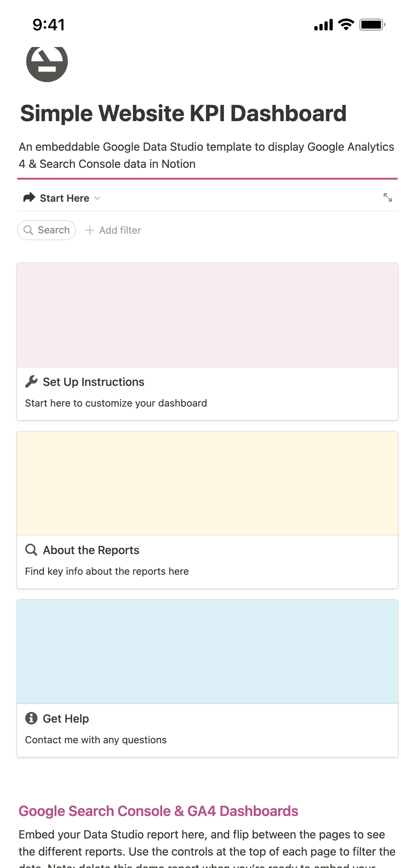This screenshot has height=868, width=401.
Task: Open the Start Here view menu
Action: 62,198
